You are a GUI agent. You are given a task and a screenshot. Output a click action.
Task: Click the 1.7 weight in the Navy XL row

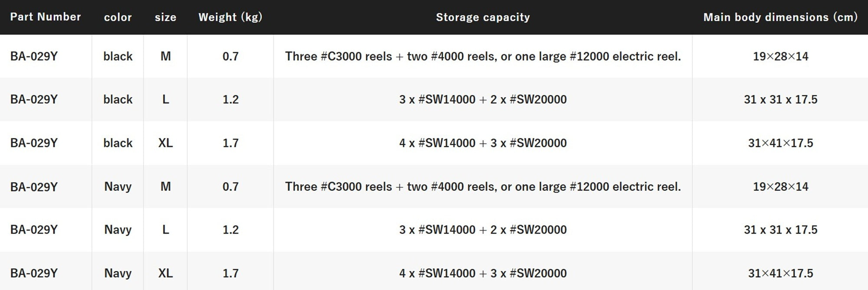pos(230,273)
